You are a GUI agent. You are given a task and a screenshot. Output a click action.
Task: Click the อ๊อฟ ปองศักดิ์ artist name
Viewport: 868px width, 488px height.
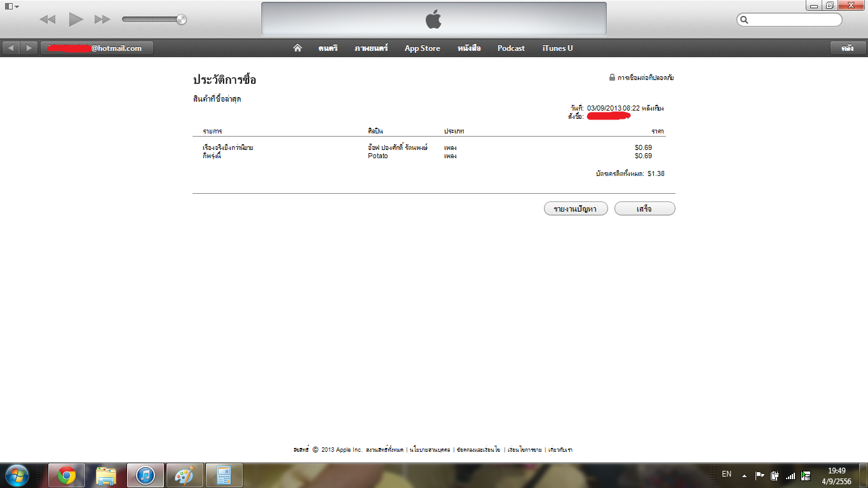(x=397, y=147)
